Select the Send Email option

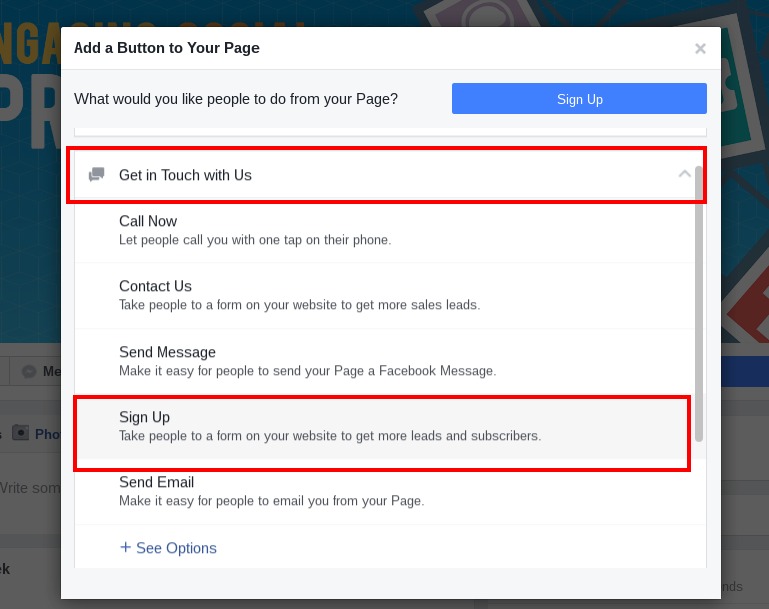(390, 491)
